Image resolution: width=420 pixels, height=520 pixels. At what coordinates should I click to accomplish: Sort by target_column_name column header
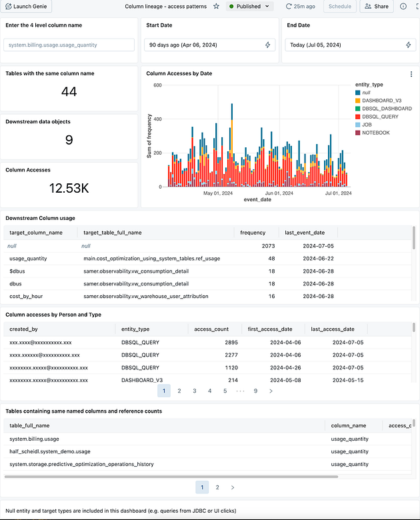click(36, 233)
